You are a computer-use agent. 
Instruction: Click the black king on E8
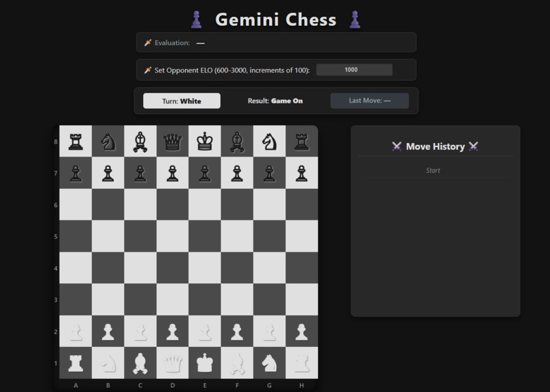point(205,141)
